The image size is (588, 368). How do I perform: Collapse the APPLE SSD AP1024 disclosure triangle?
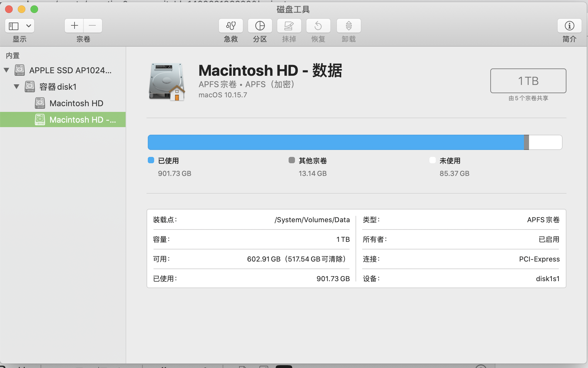(x=6, y=70)
